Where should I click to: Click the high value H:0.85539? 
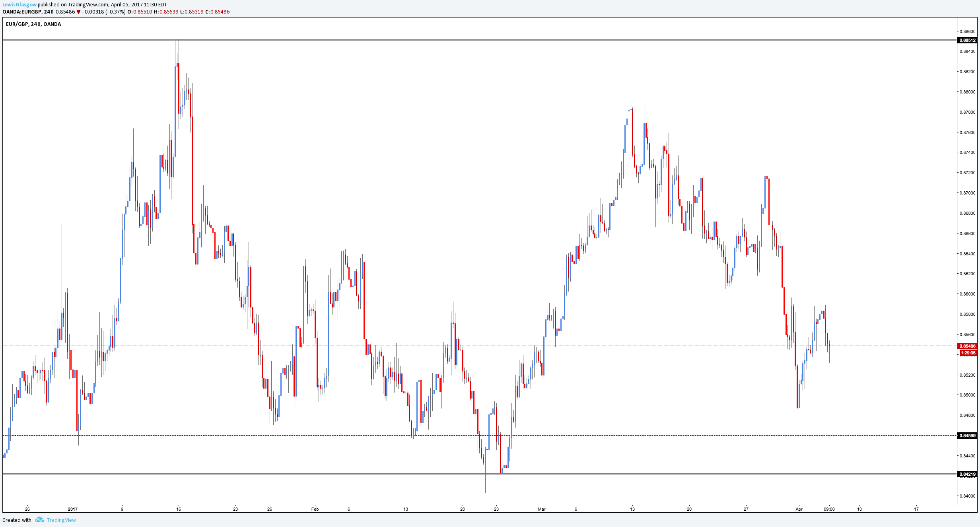coord(166,12)
